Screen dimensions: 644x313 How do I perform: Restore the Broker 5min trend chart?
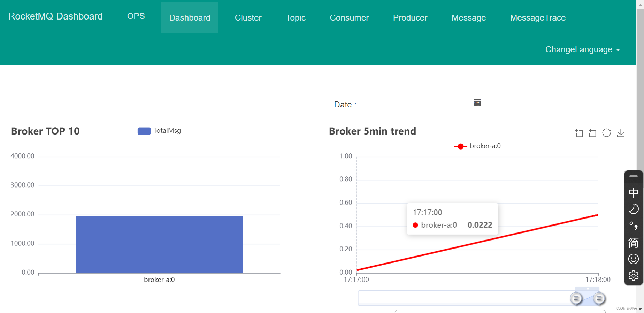(606, 133)
